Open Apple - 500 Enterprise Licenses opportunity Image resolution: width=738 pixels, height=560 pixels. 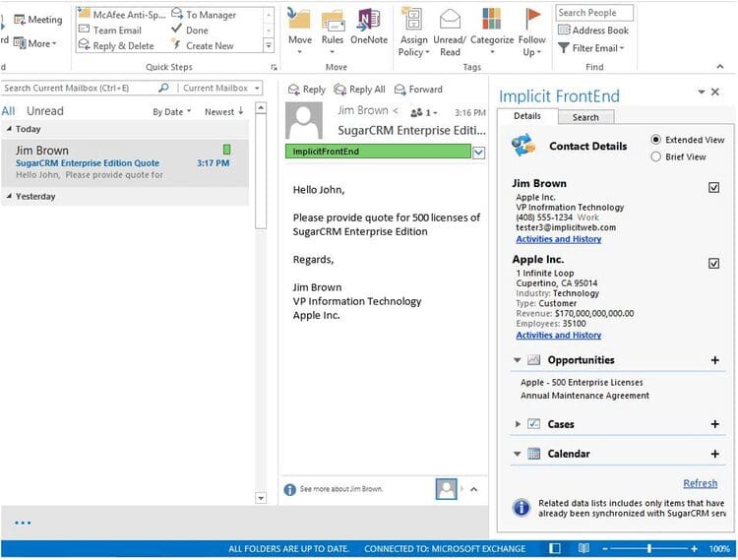582,382
